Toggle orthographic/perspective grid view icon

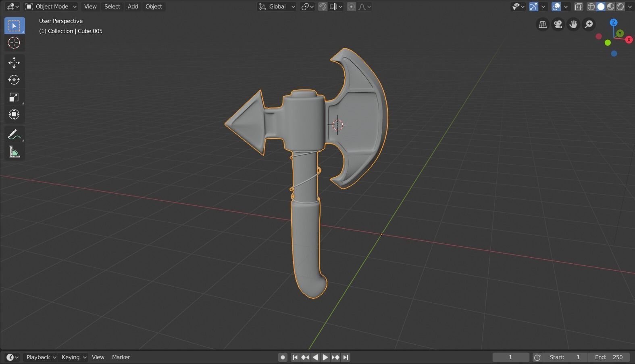pyautogui.click(x=543, y=25)
